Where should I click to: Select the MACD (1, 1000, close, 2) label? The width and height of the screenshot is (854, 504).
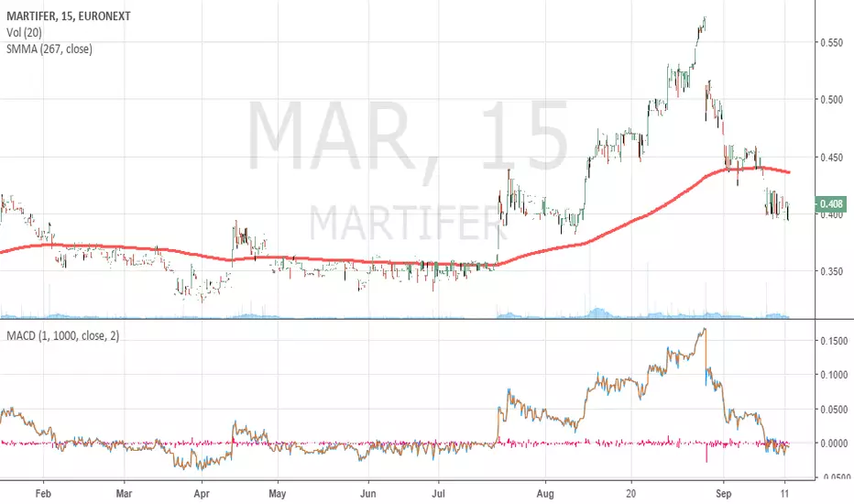(62, 335)
